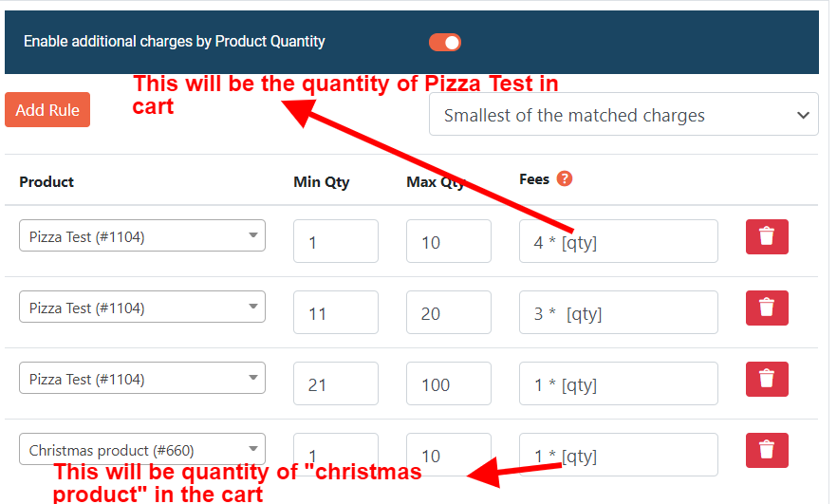837x504 pixels.
Task: Open product dropdown in second rule row
Action: coord(142,308)
